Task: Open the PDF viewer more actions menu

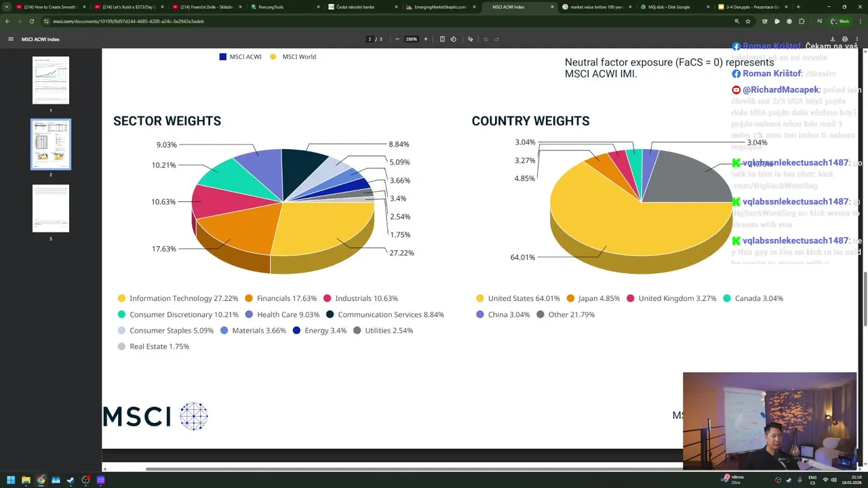Action: coord(857,39)
